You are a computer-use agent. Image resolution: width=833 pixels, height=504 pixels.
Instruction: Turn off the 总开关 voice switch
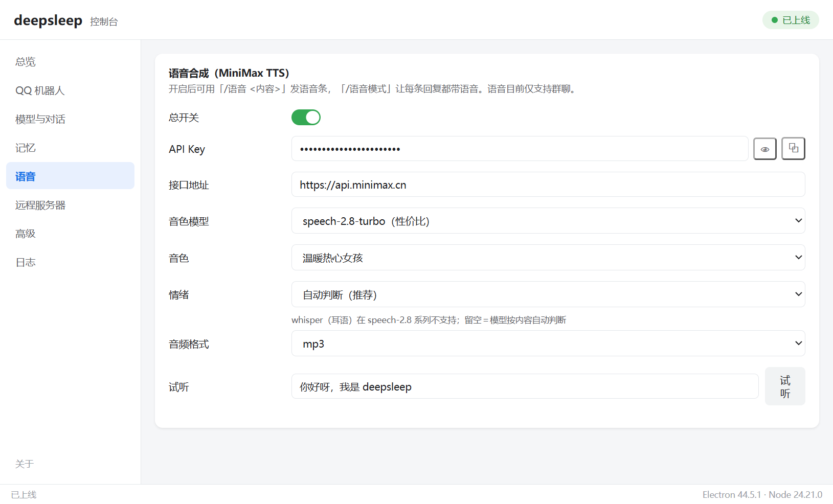tap(306, 118)
